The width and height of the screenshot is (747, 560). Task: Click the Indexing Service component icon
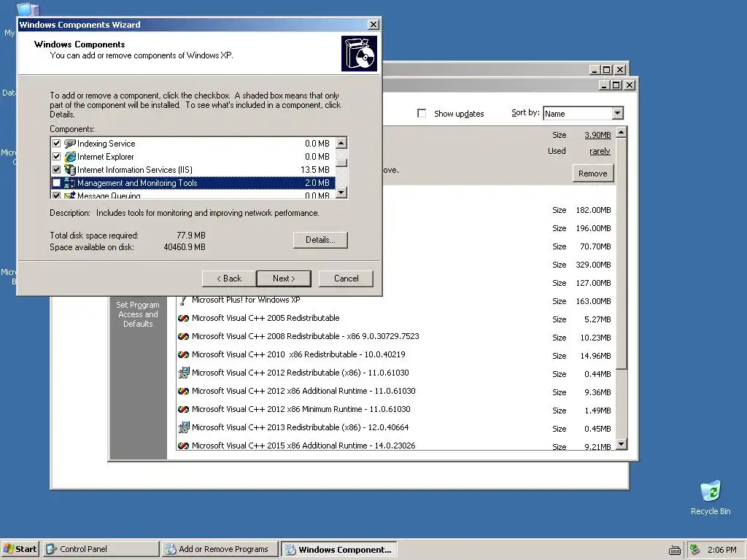(70, 144)
